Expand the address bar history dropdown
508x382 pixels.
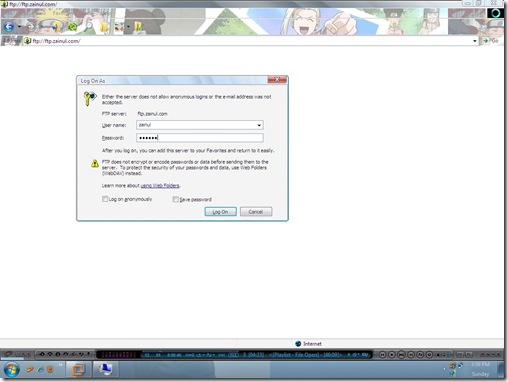point(475,41)
